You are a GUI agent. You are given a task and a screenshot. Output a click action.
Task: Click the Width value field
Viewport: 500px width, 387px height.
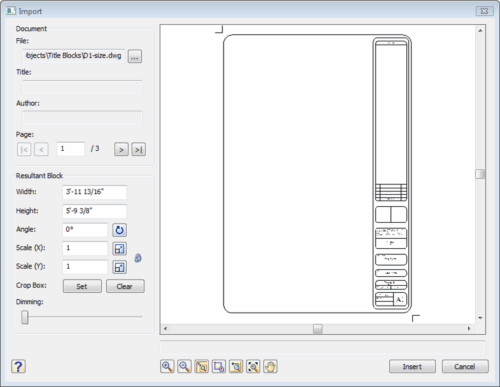[95, 192]
